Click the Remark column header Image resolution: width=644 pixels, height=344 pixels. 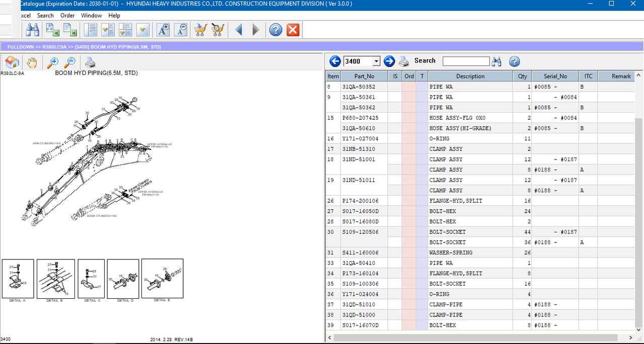[616, 76]
